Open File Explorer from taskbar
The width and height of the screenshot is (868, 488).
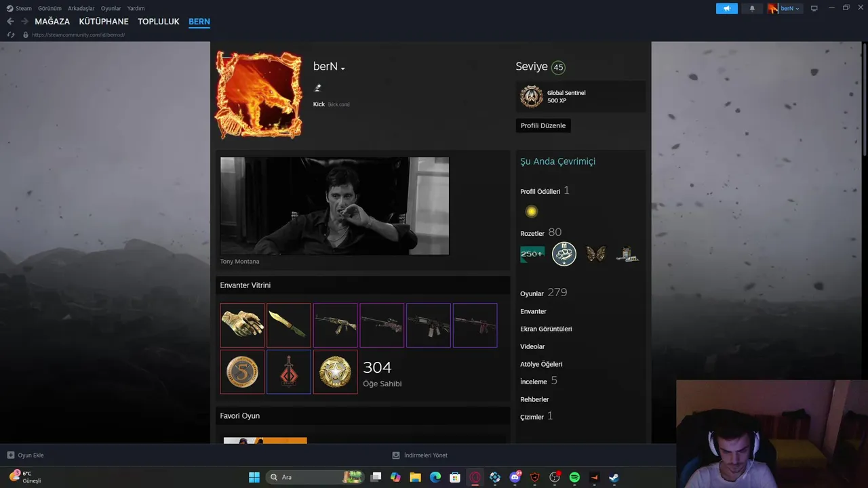[415, 477]
